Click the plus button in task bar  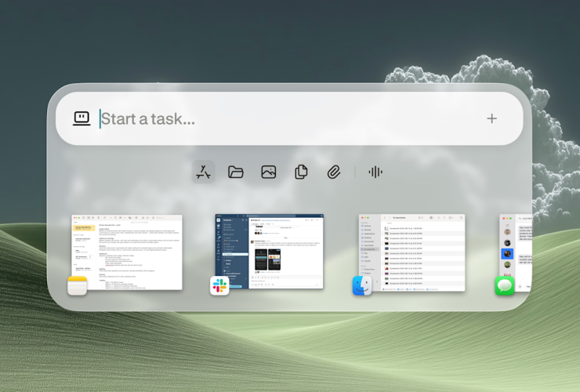491,118
